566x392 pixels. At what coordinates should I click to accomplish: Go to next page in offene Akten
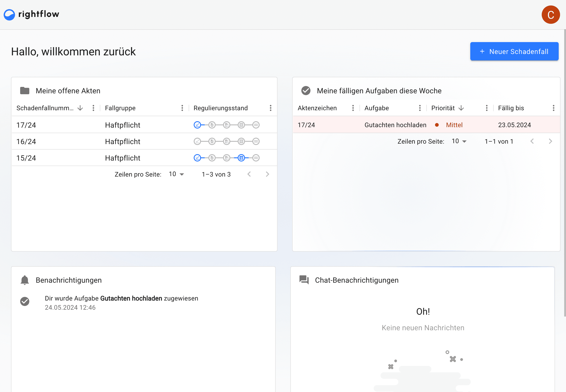(267, 174)
